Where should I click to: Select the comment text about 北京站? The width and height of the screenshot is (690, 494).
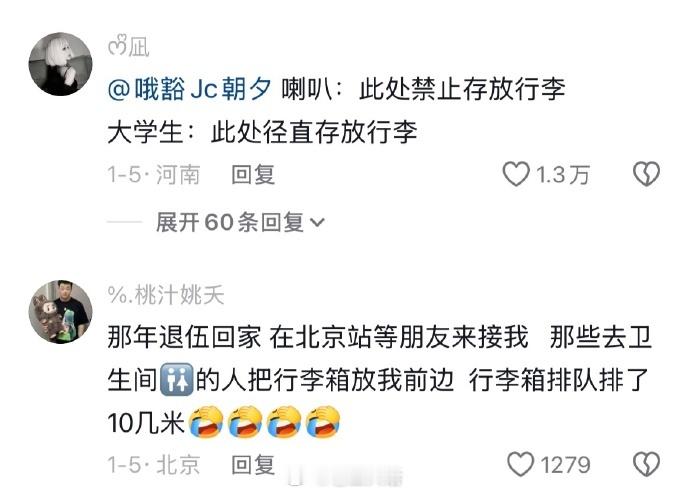[x=379, y=380]
